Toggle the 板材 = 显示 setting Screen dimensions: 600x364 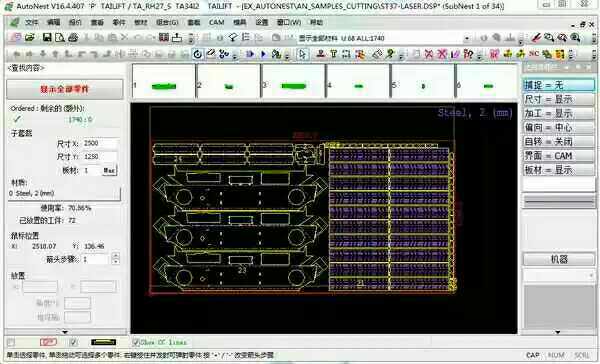pos(559,170)
